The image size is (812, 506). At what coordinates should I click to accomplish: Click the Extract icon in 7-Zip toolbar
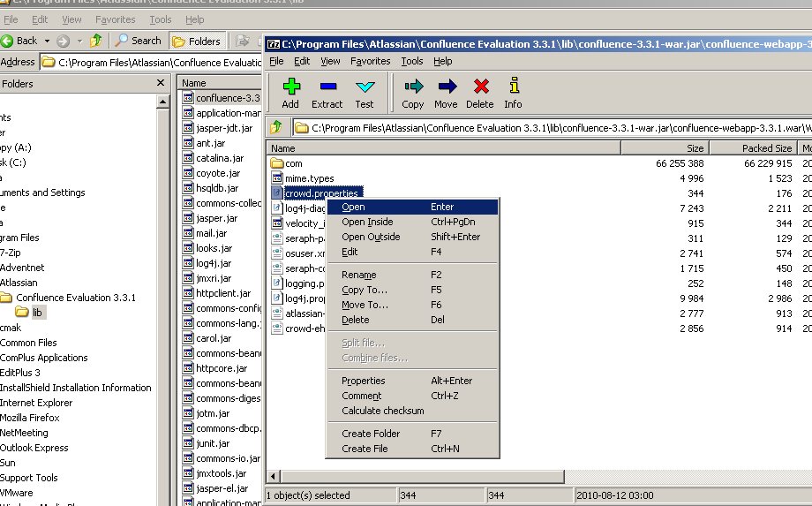coord(327,87)
